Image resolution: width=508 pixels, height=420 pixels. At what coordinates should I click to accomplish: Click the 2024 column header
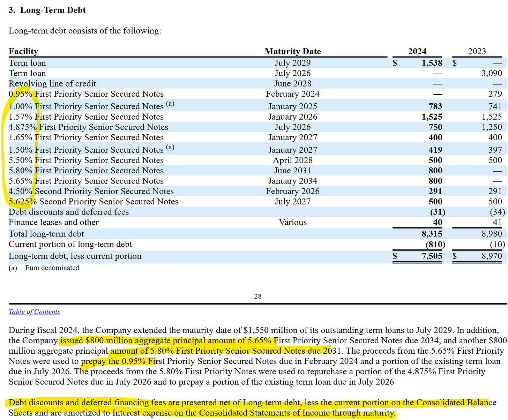(x=417, y=51)
